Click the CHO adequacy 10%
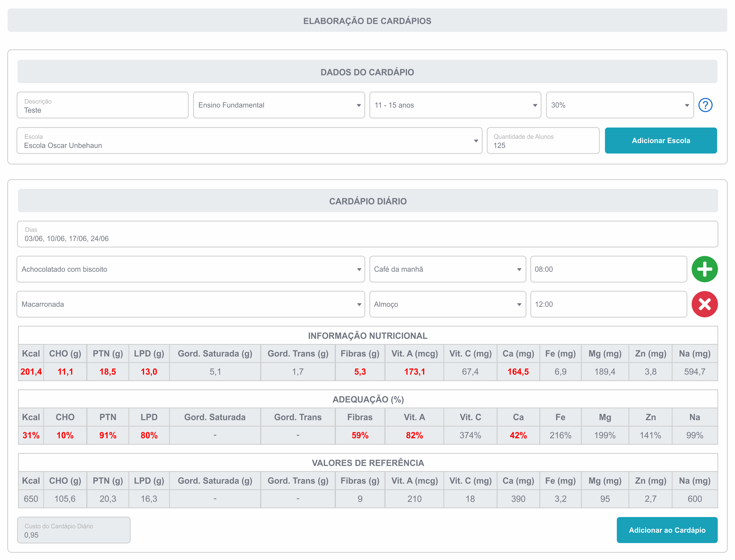 click(x=65, y=435)
